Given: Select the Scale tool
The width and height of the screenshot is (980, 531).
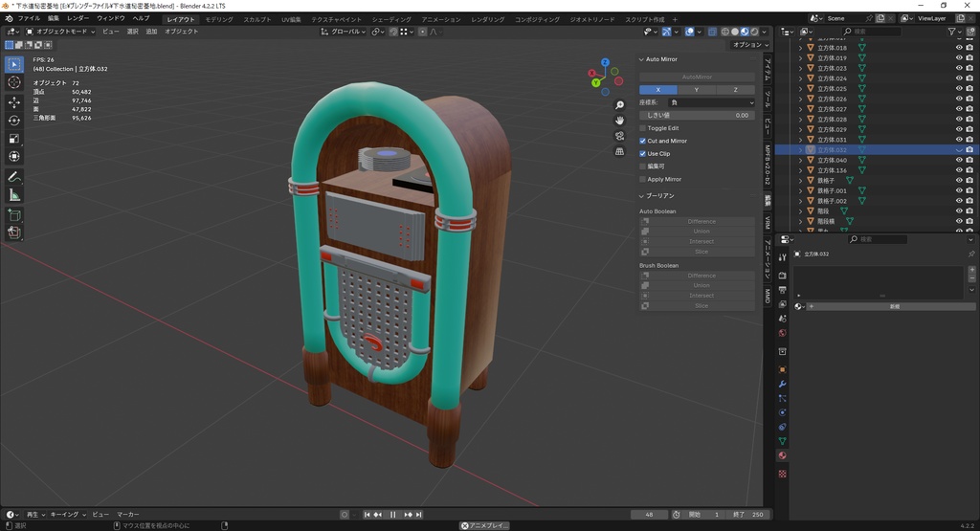Looking at the screenshot, I should click(x=13, y=139).
